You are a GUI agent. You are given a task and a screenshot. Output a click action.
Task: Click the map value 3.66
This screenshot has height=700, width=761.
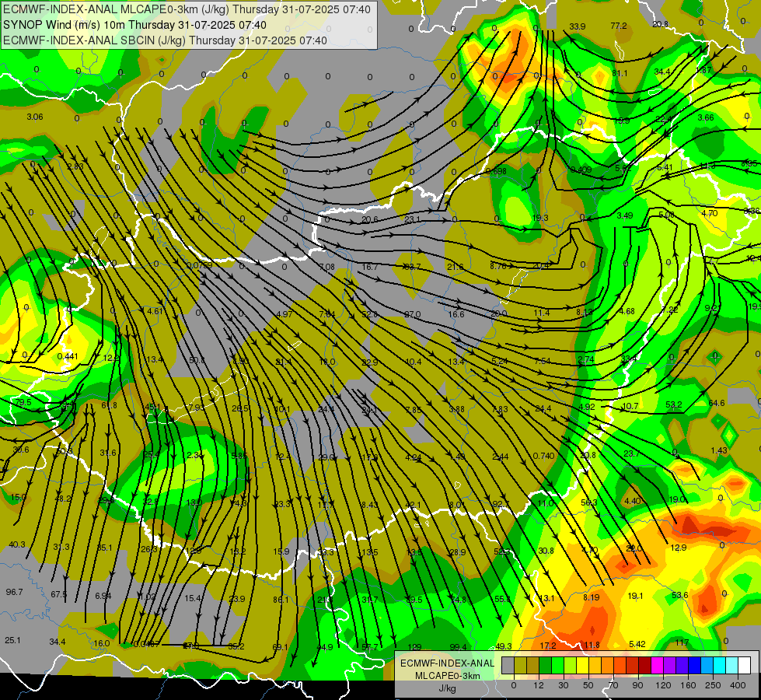pos(706,117)
